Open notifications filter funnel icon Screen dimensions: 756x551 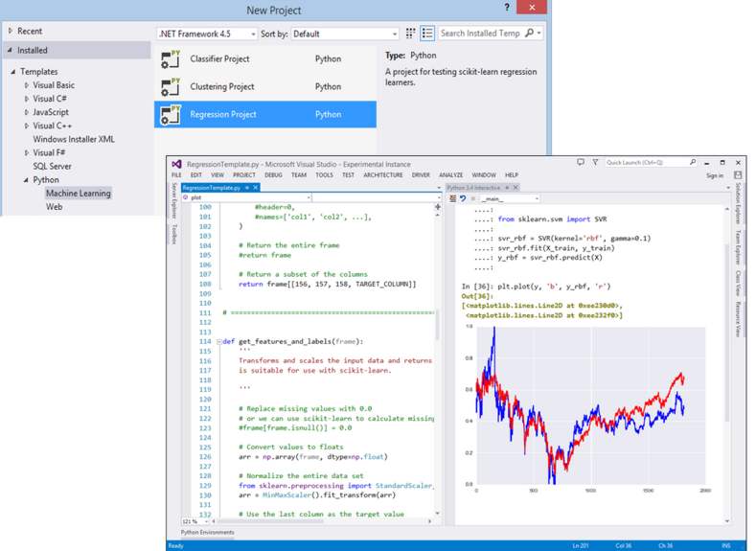pyautogui.click(x=595, y=163)
